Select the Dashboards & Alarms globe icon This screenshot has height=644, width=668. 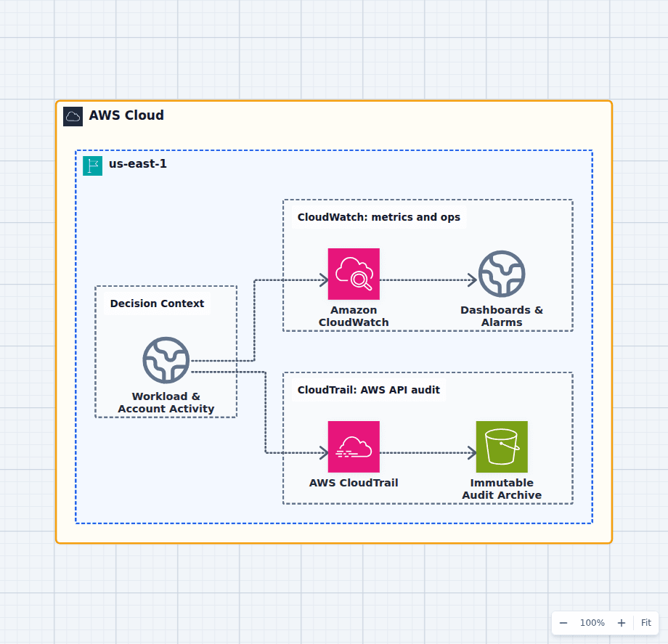502,274
